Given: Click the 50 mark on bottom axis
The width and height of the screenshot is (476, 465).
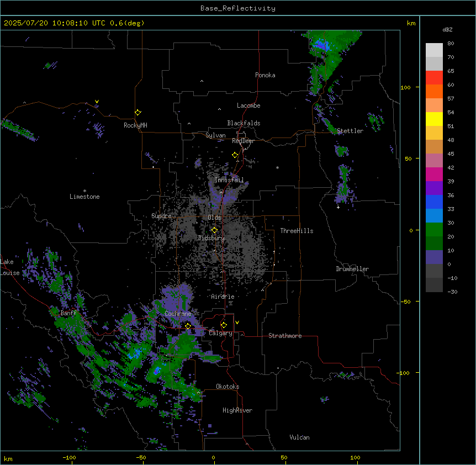Looking at the screenshot, I should [284, 458].
